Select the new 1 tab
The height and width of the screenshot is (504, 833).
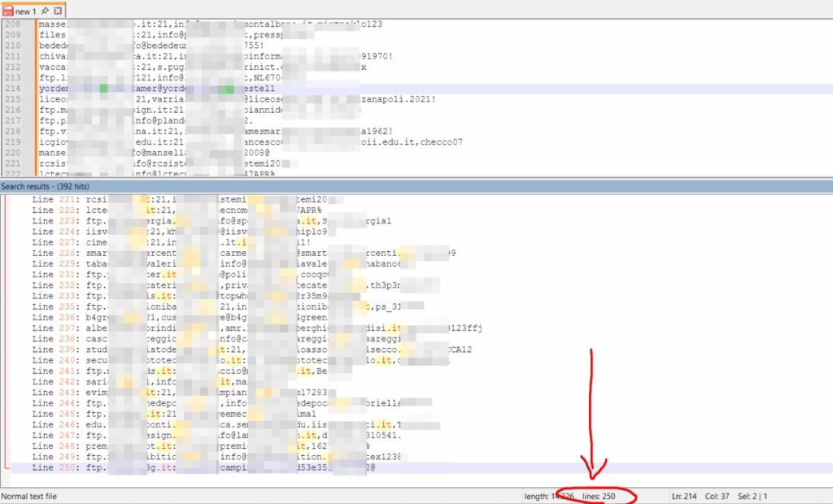click(x=24, y=11)
